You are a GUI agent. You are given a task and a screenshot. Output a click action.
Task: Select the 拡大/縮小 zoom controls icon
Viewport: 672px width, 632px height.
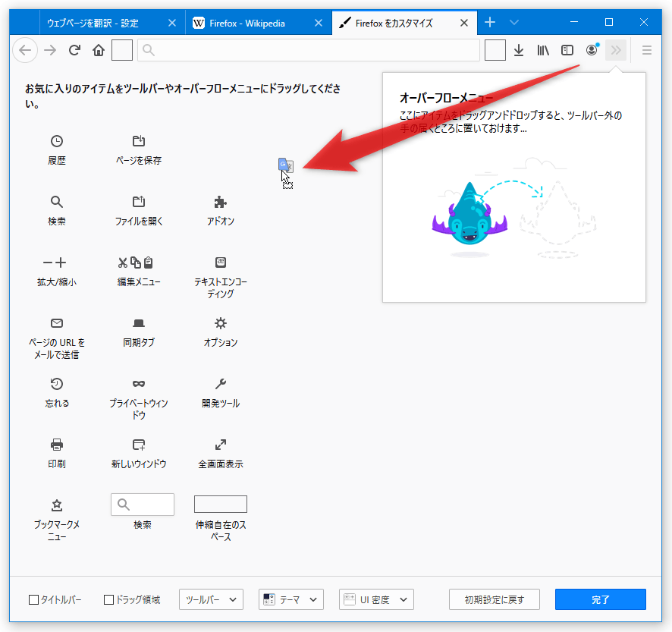(55, 263)
